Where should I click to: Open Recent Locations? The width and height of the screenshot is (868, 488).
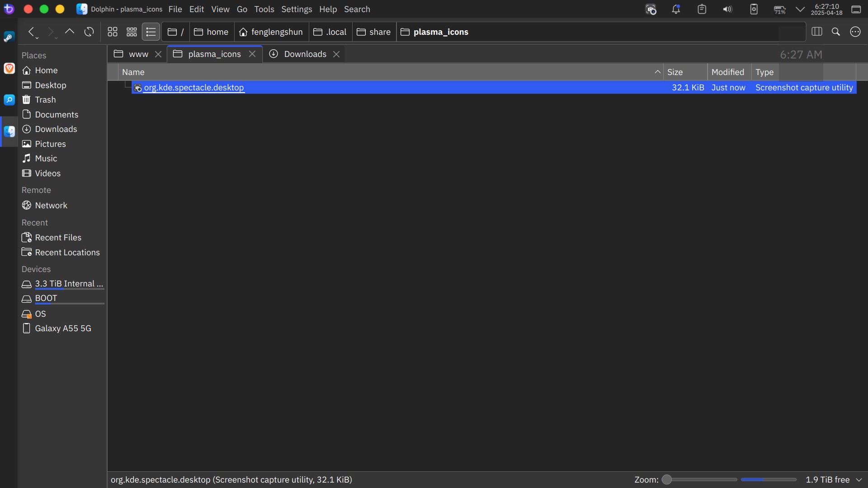coord(62,253)
